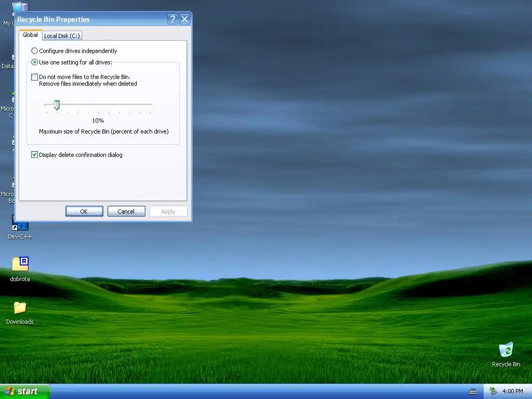Switch to the Global tab

30,35
